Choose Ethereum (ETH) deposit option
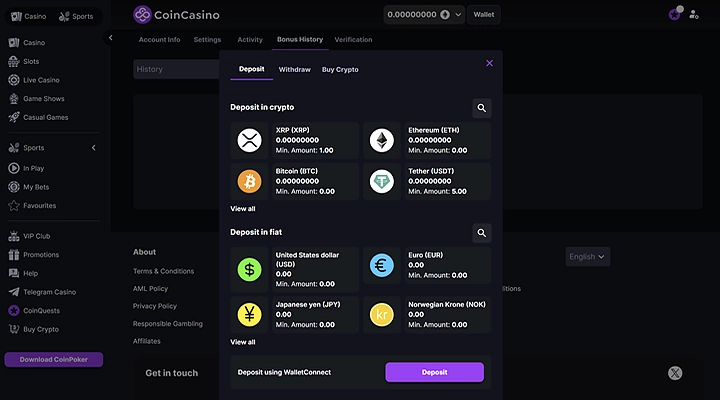The image size is (720, 400). point(427,141)
